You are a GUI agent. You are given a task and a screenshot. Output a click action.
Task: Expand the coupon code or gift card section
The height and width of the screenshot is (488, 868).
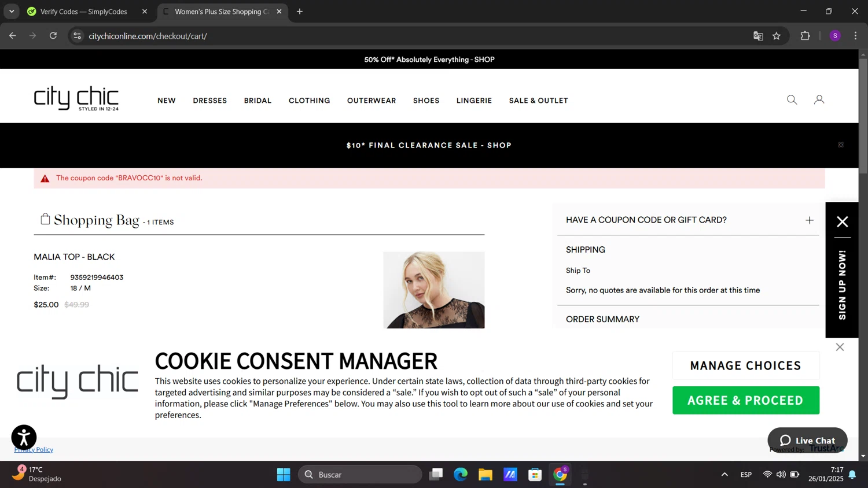(810, 220)
